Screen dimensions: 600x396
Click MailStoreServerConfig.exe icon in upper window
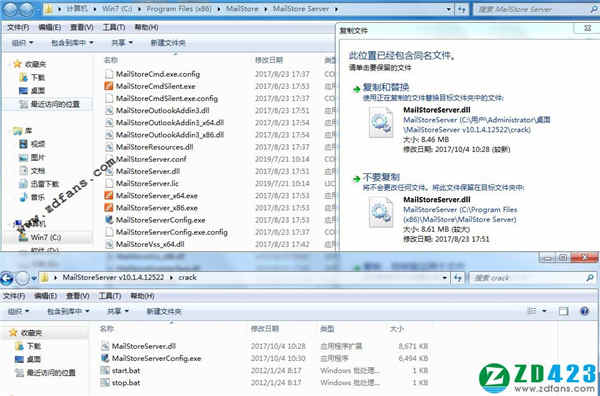click(109, 220)
